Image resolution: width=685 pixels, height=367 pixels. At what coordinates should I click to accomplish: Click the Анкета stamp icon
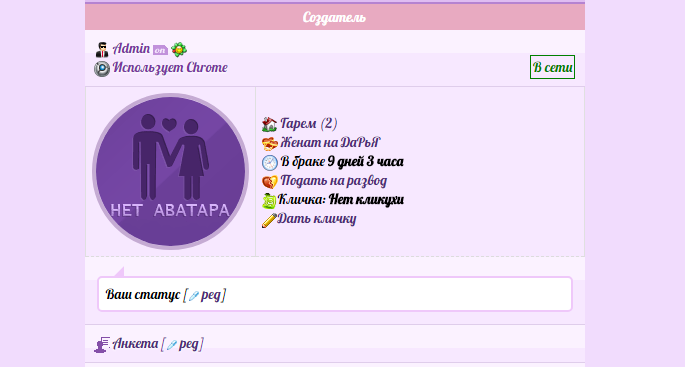[102, 345]
